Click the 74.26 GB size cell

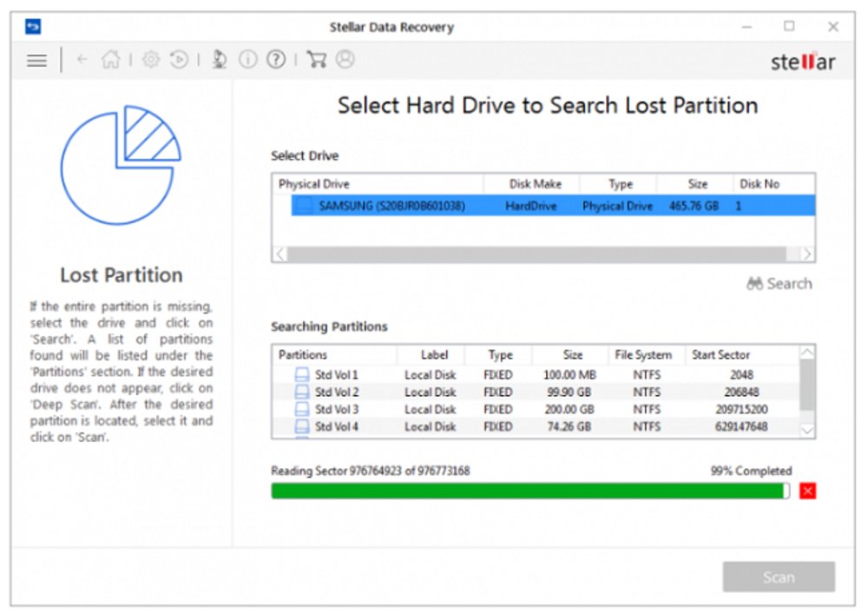(569, 426)
